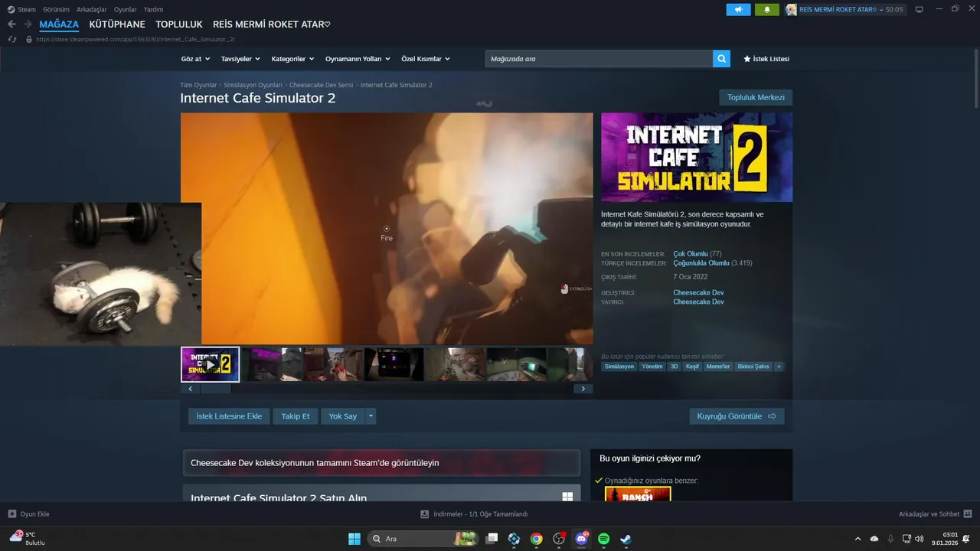Go back with the navigation arrow
Viewport: 980px width, 551px height.
[11, 24]
